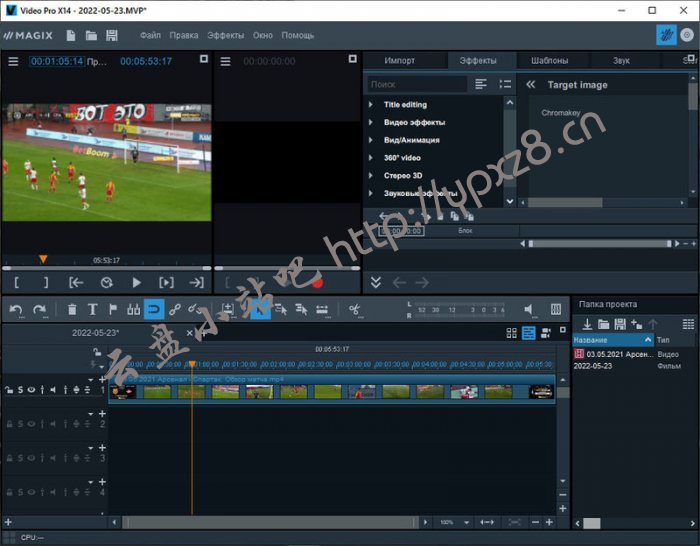This screenshot has width=700, height=546.
Task: Set the range start bracket marker
Action: [17, 283]
